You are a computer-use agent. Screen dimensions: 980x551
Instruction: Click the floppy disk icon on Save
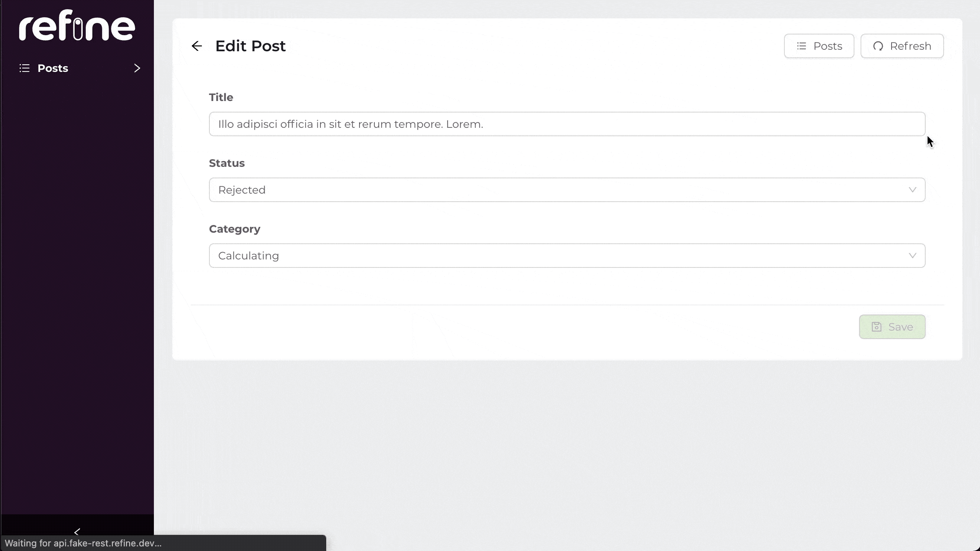[877, 327]
